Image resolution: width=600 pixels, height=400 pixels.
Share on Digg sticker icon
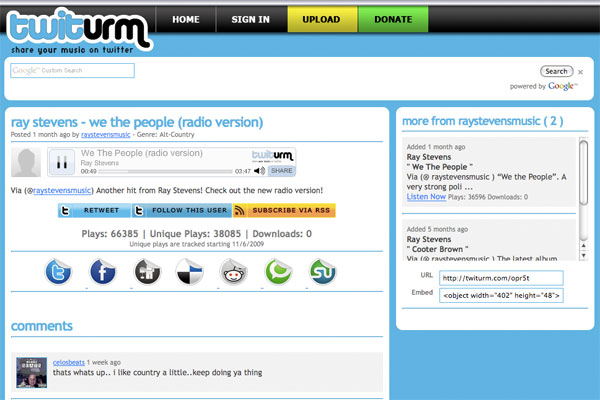click(147, 272)
